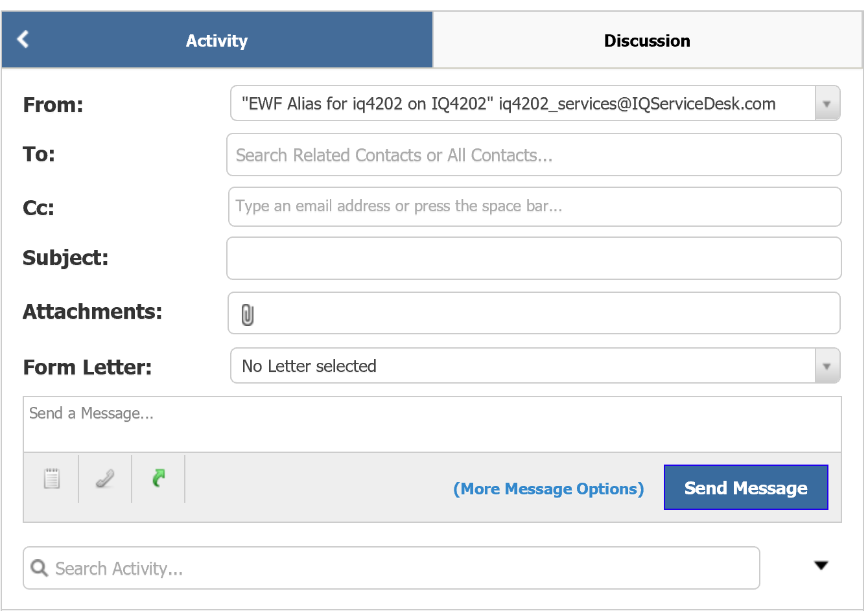
Task: Click the Search Activity magnifier icon
Action: tap(39, 568)
